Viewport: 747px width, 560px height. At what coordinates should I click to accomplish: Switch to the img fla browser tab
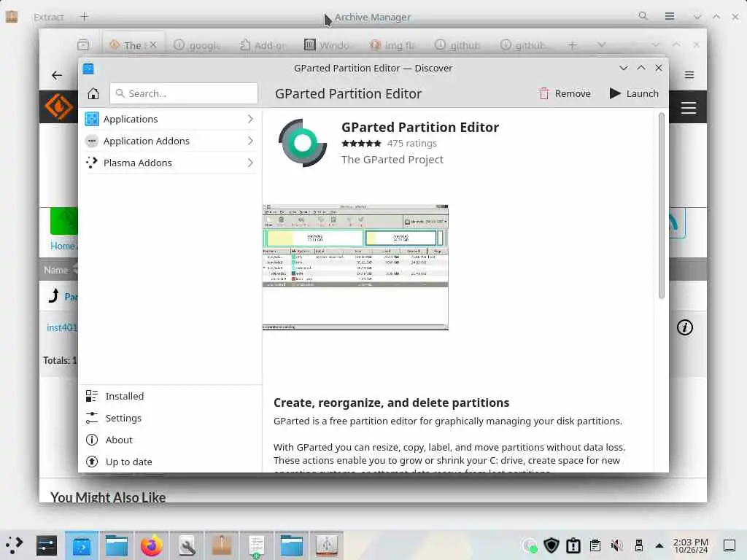pos(392,45)
